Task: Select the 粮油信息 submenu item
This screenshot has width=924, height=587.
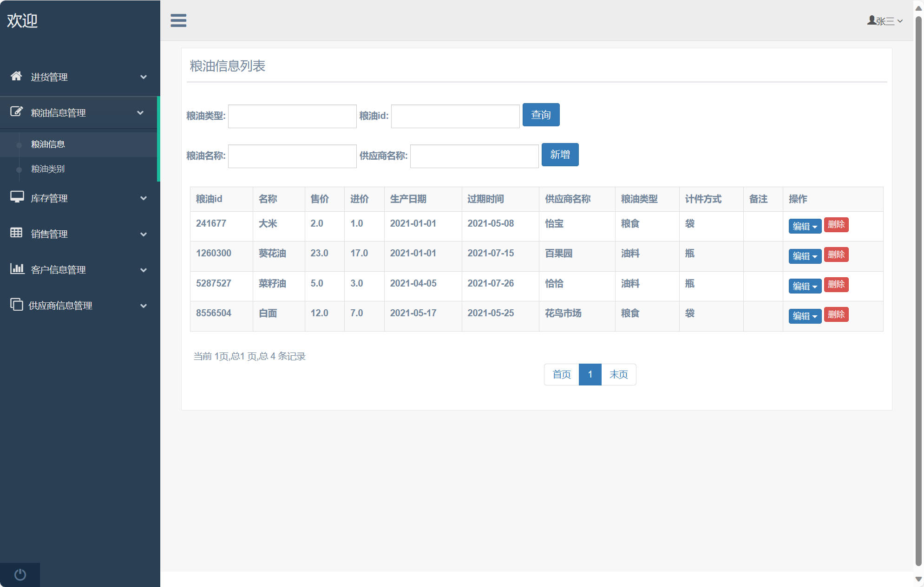Action: 48,144
